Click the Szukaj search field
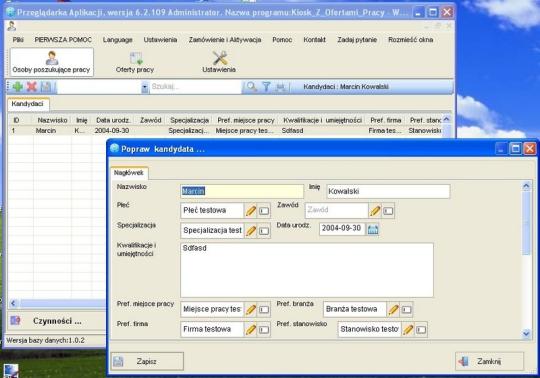The width and height of the screenshot is (540, 378). pos(196,87)
